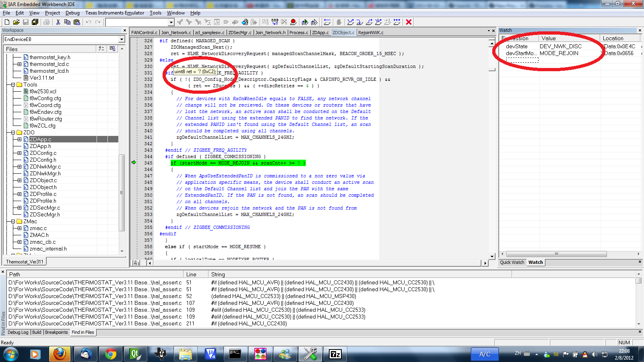Open the File menu
Viewport: 644px width, 362px height.
[x=6, y=13]
